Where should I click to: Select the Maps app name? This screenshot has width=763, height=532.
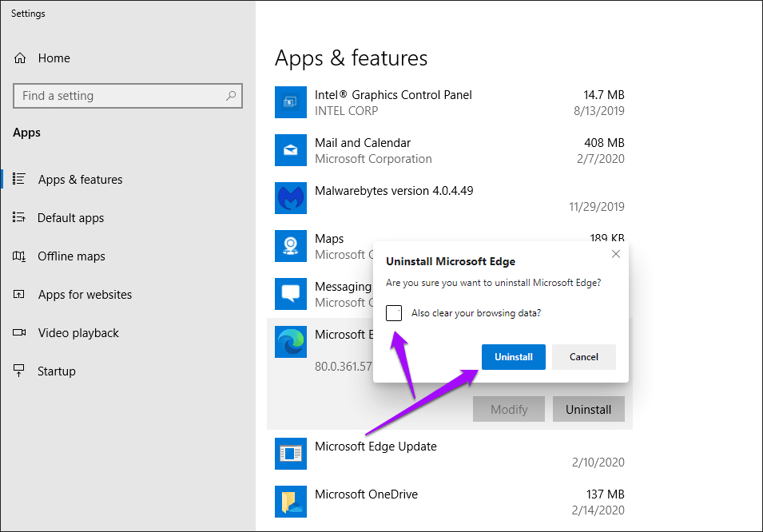[329, 239]
